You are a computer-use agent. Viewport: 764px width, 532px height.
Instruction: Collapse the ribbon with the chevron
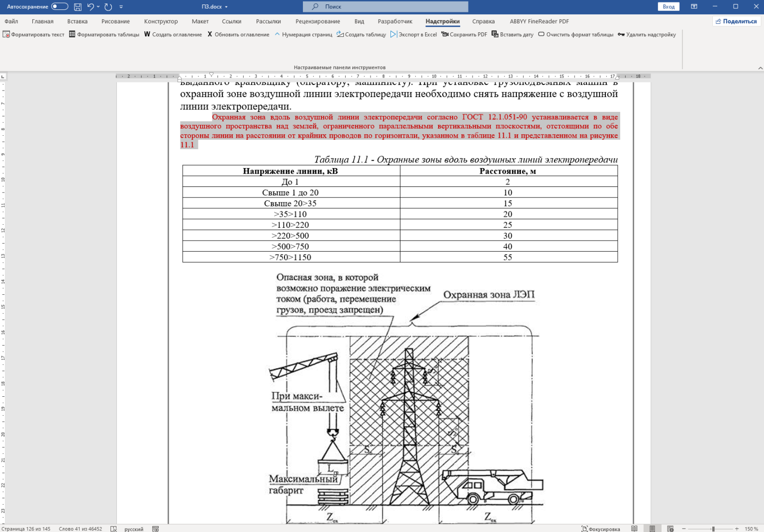point(760,68)
